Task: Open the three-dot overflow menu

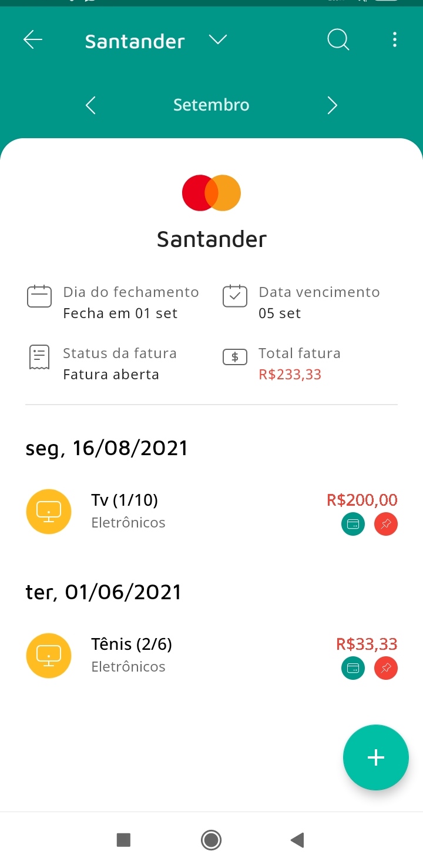Action: click(x=394, y=40)
